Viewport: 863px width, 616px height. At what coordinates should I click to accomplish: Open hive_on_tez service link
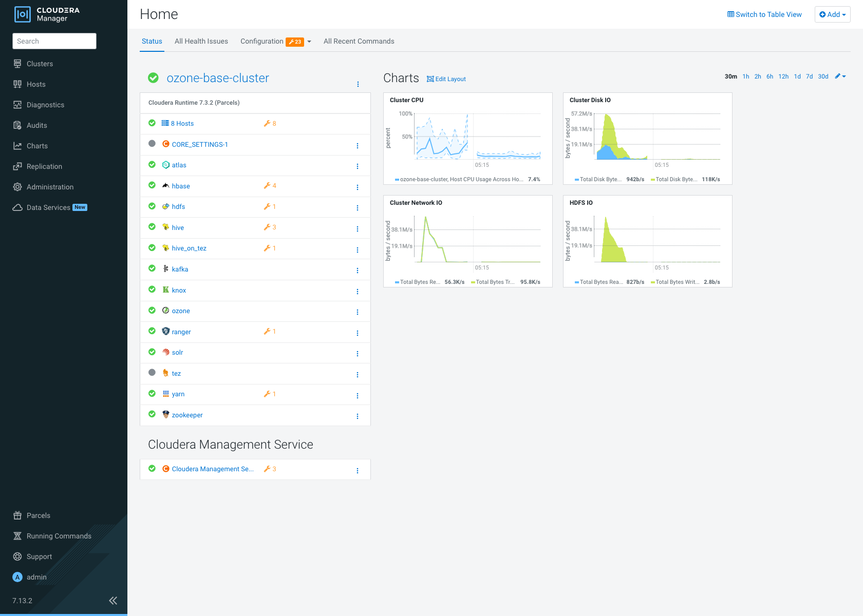click(189, 248)
